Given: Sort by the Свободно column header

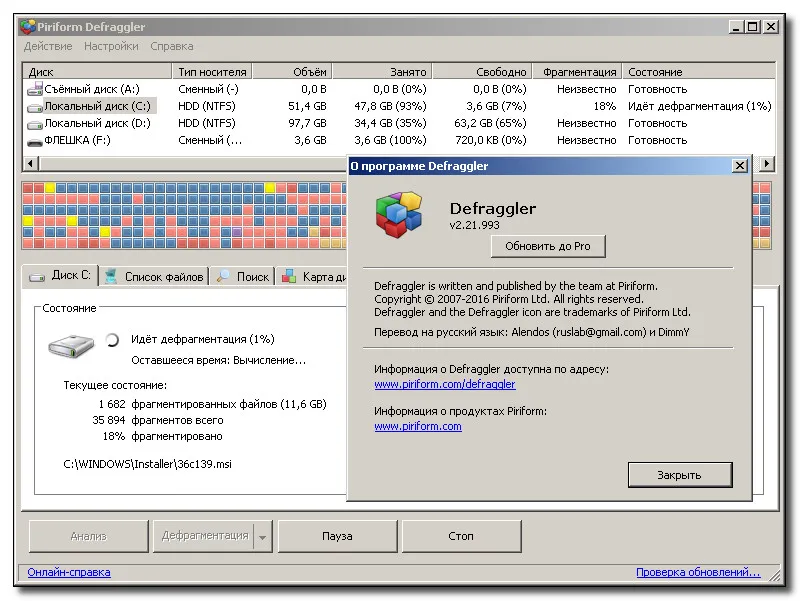Looking at the screenshot, I should 483,72.
